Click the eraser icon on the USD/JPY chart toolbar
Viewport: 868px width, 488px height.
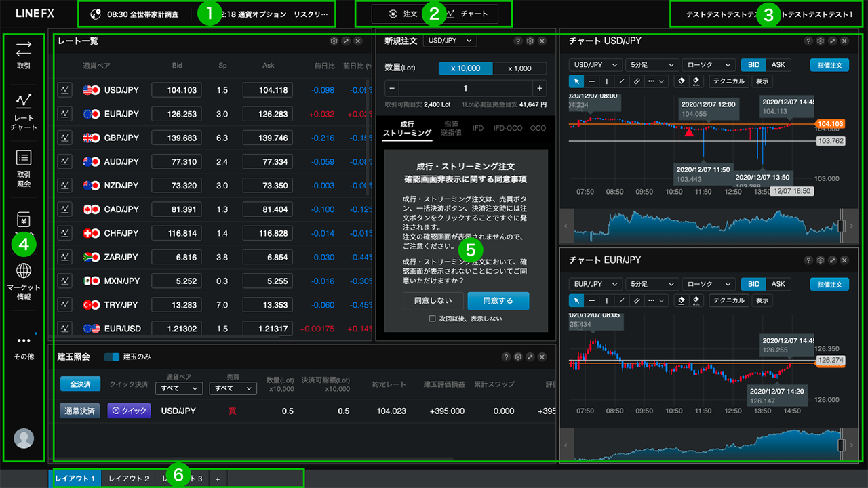681,81
